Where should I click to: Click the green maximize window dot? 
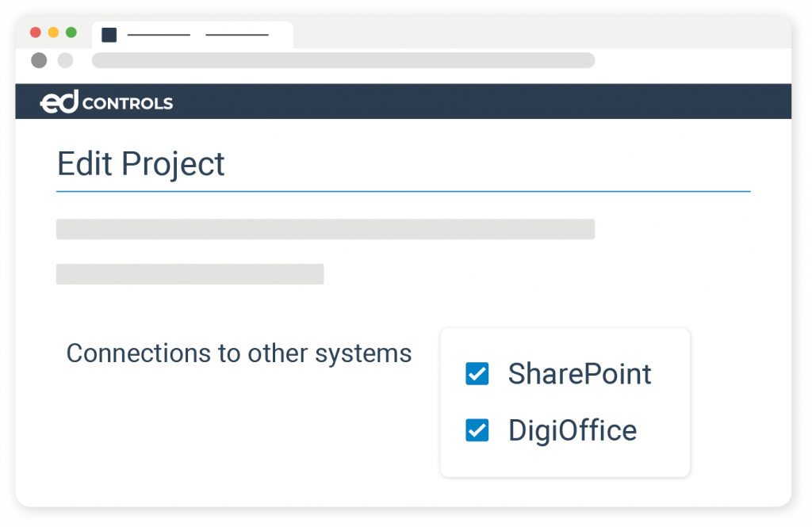click(x=71, y=32)
